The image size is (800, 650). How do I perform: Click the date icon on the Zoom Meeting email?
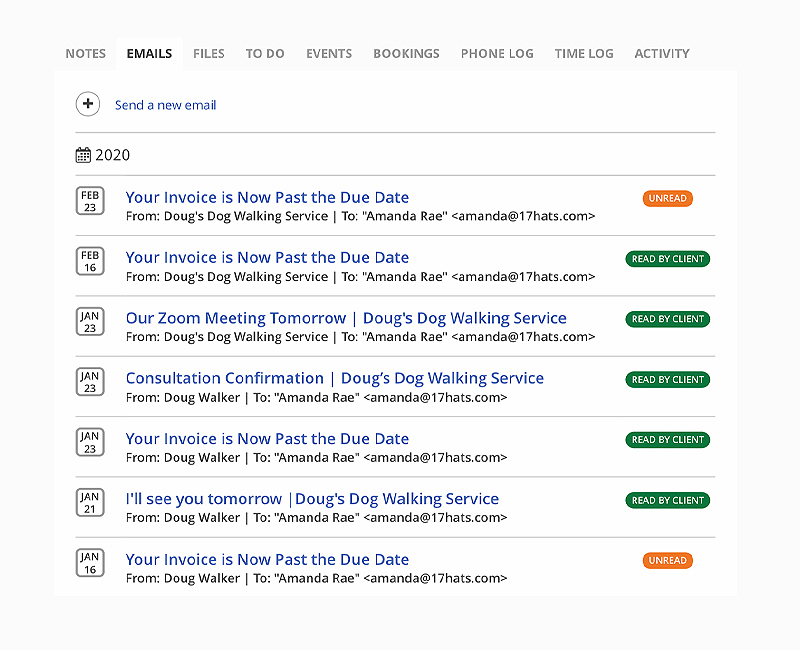tap(90, 321)
